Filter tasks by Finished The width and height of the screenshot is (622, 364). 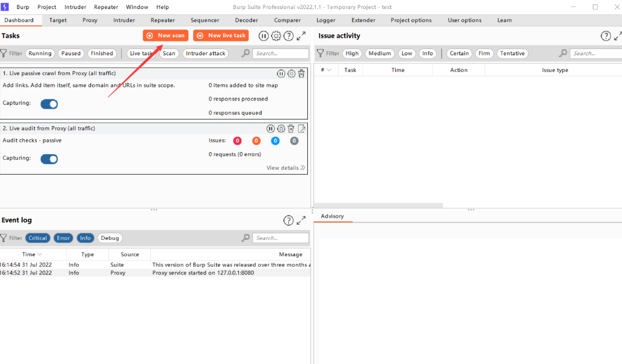(102, 53)
